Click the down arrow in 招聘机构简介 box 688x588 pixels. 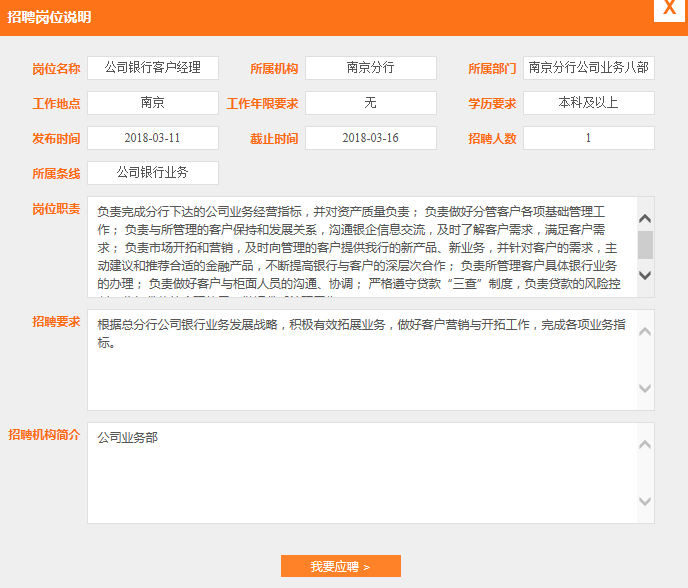(x=645, y=502)
